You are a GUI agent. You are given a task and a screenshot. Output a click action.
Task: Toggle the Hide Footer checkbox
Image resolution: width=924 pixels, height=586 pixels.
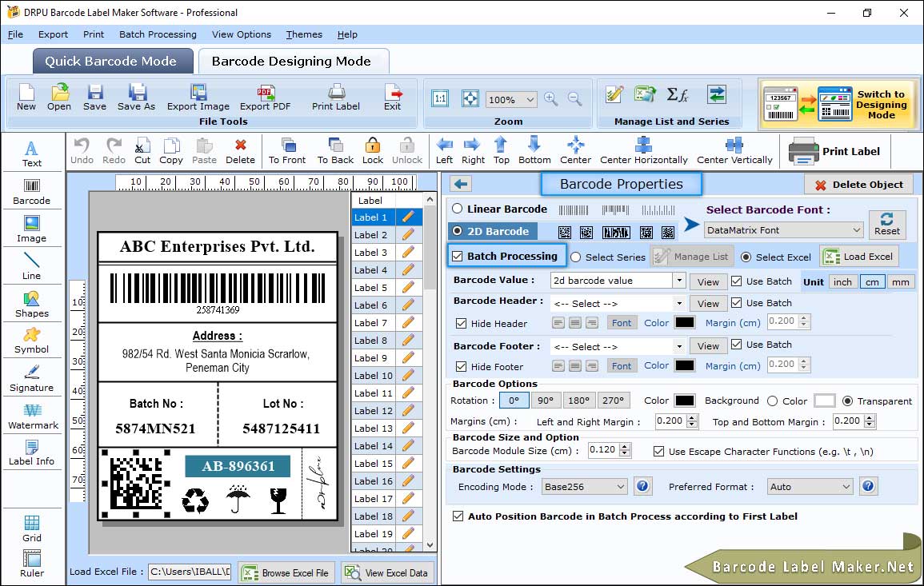tap(462, 366)
